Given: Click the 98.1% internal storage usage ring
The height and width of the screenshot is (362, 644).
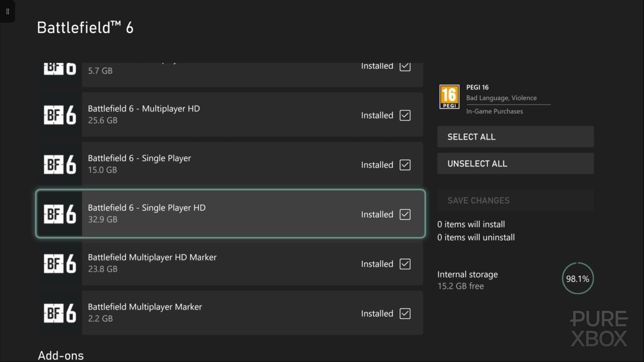Looking at the screenshot, I should click(x=578, y=279).
